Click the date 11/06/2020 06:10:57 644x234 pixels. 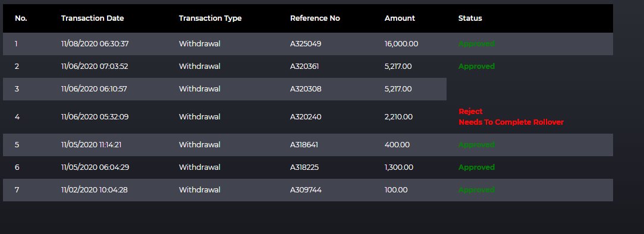pyautogui.click(x=94, y=89)
